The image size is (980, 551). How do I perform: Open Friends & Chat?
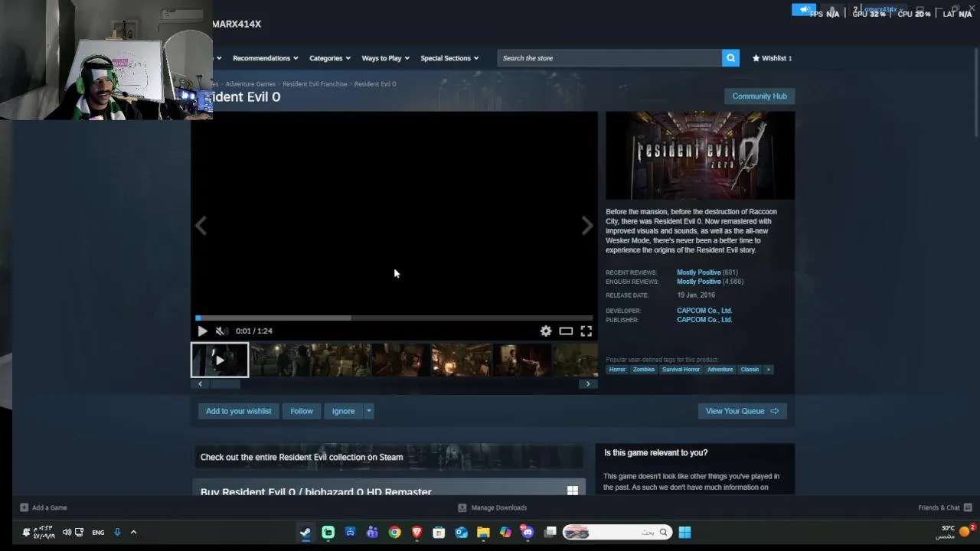[x=945, y=507]
